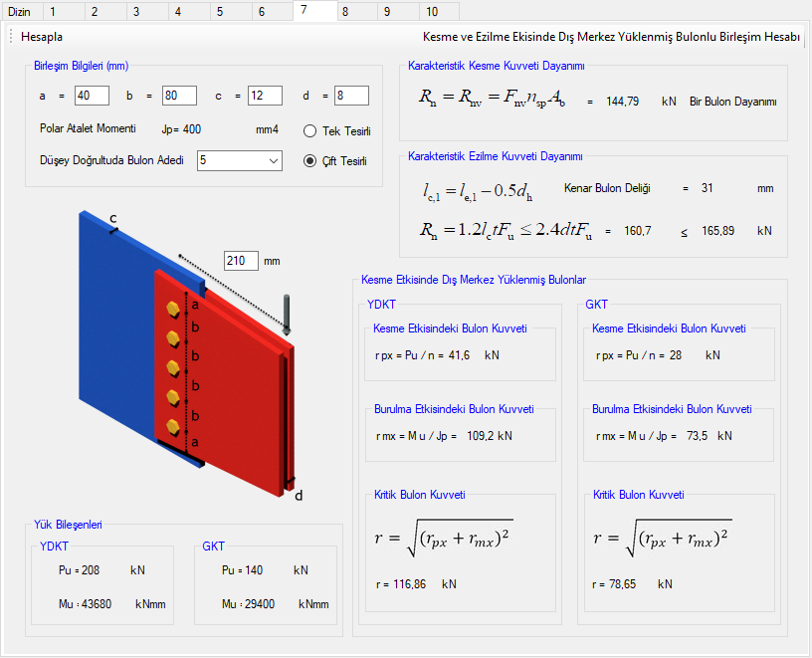Click GKT r mx value 73,5 kN

(709, 436)
